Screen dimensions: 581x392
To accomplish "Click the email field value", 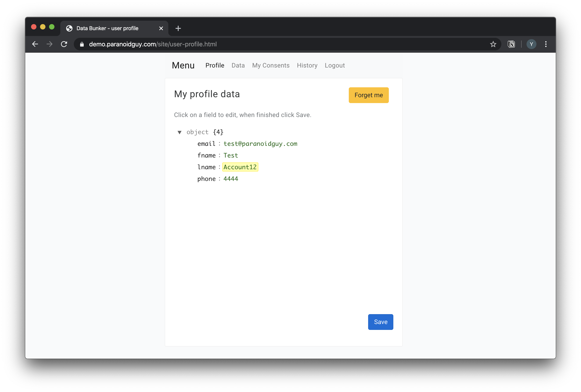I will (260, 144).
